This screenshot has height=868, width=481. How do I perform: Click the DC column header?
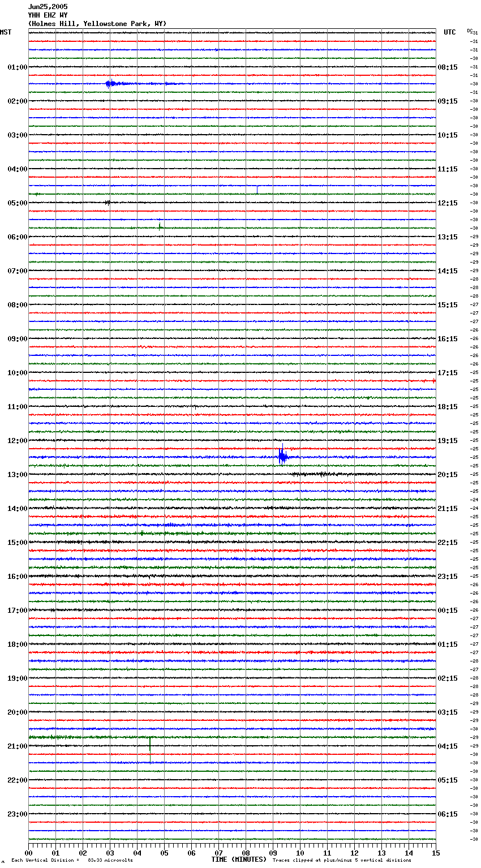(x=470, y=31)
